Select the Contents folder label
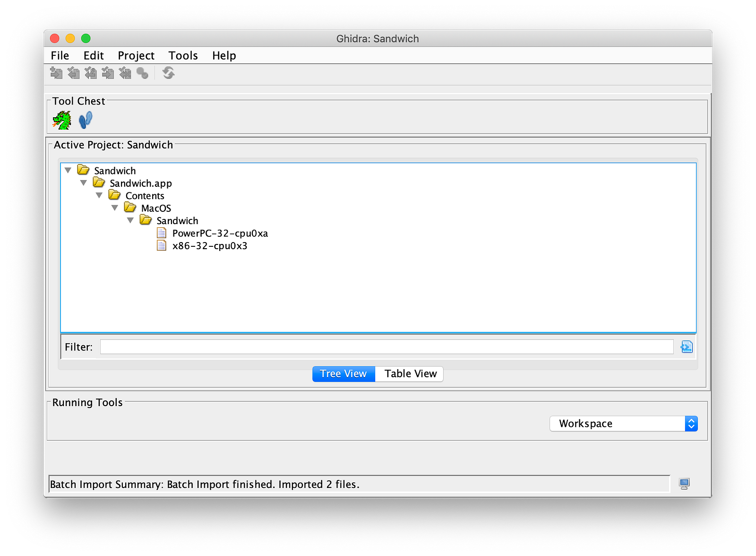 tap(145, 196)
